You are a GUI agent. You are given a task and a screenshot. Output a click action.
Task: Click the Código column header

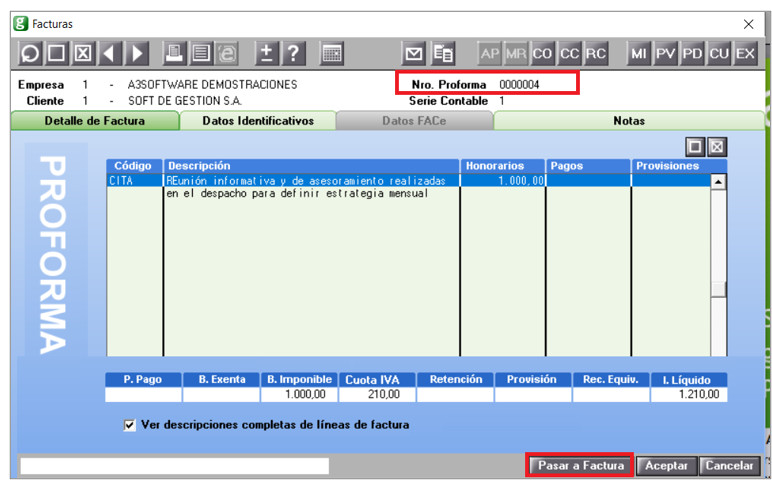(x=133, y=166)
